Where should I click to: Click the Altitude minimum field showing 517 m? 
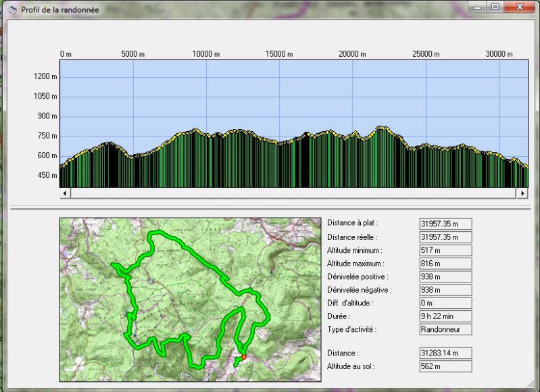click(445, 250)
